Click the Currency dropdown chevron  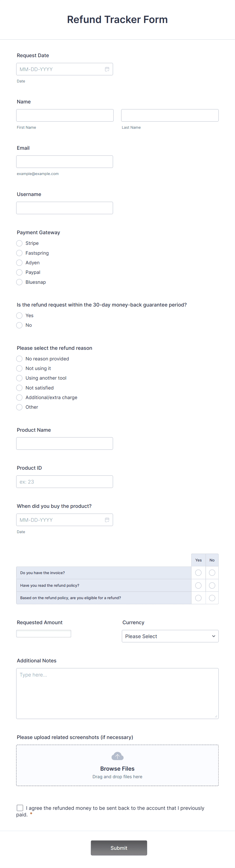point(214,636)
